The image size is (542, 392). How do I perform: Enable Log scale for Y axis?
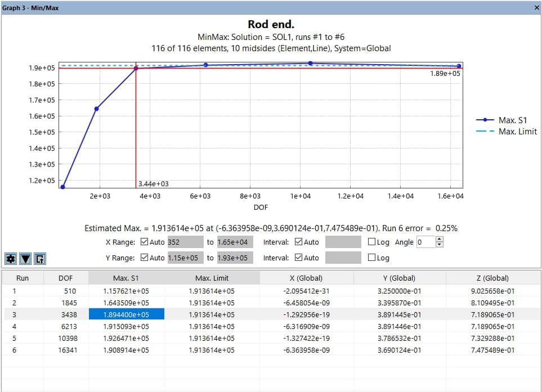(x=371, y=258)
